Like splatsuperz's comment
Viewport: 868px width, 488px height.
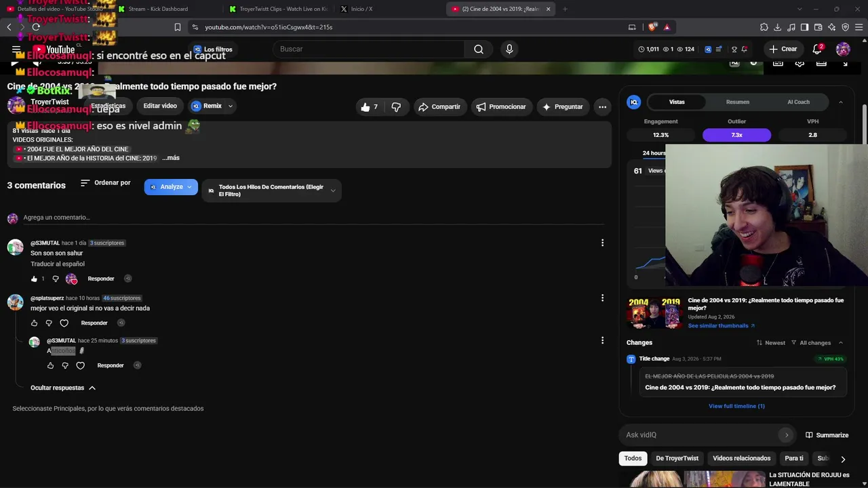(x=34, y=323)
